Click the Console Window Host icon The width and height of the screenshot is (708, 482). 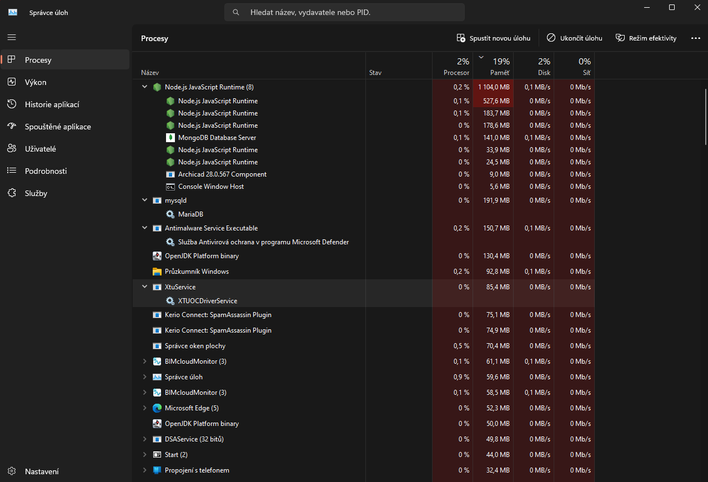pyautogui.click(x=170, y=186)
